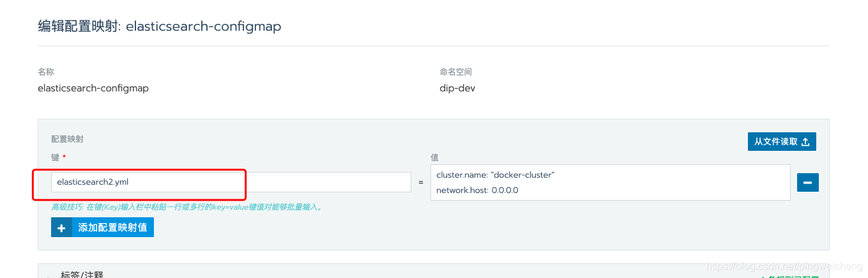Click the 添加配置映射值 button label
868x278 pixels.
[113, 228]
